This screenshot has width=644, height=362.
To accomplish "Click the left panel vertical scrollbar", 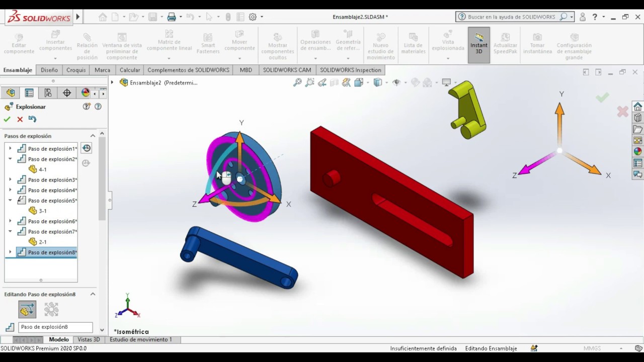I will click(x=102, y=178).
